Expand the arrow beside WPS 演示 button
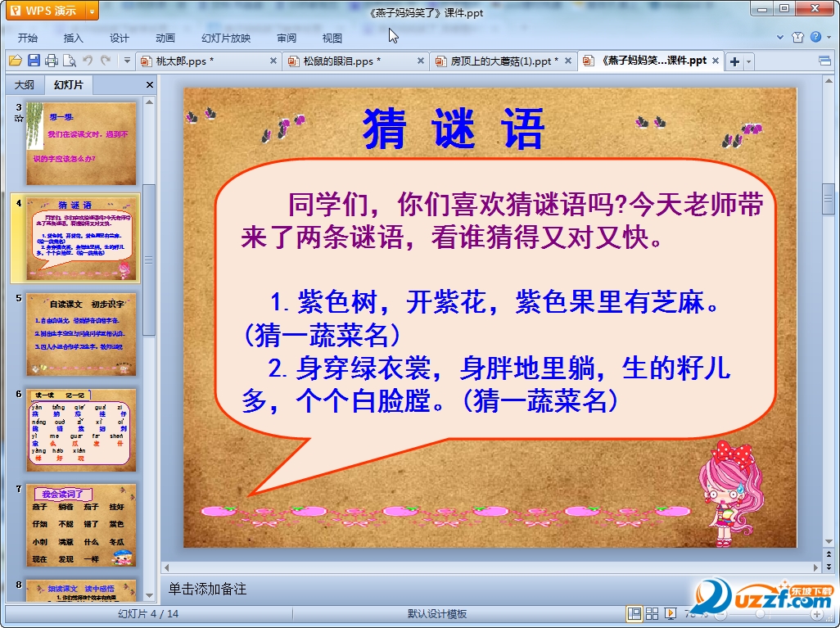This screenshot has height=628, width=840. pos(93,11)
